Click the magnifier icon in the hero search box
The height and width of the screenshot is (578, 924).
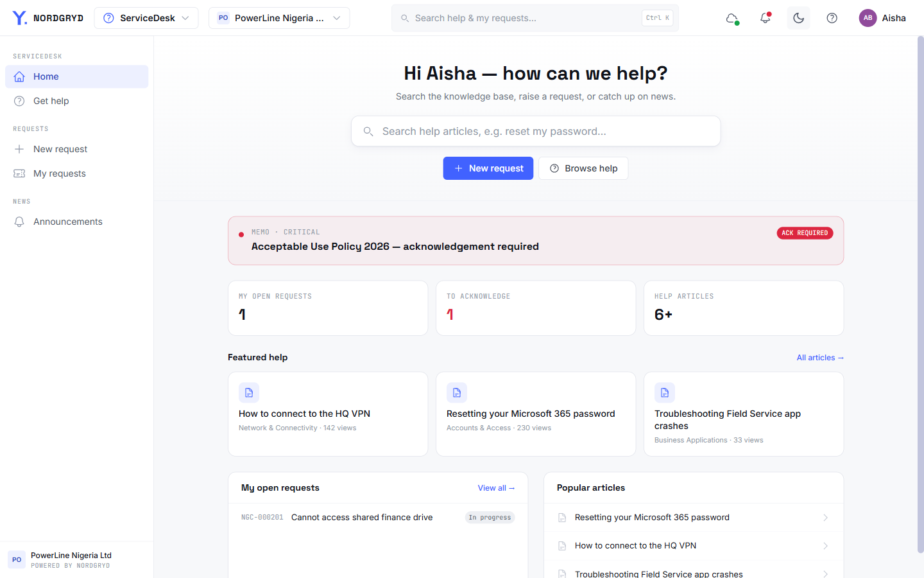pyautogui.click(x=368, y=131)
